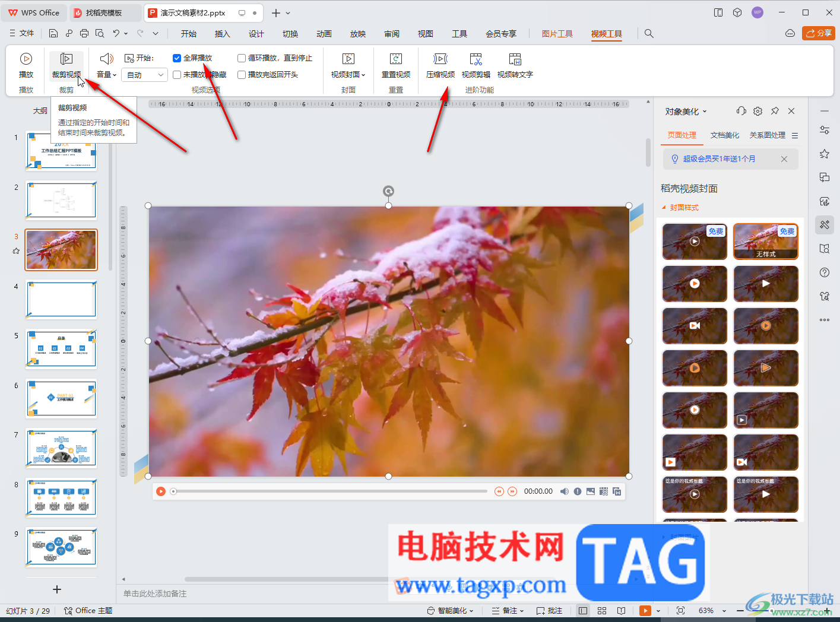This screenshot has height=622, width=840.
Task: Click Reset Video (重置视频) icon
Action: coord(396,65)
